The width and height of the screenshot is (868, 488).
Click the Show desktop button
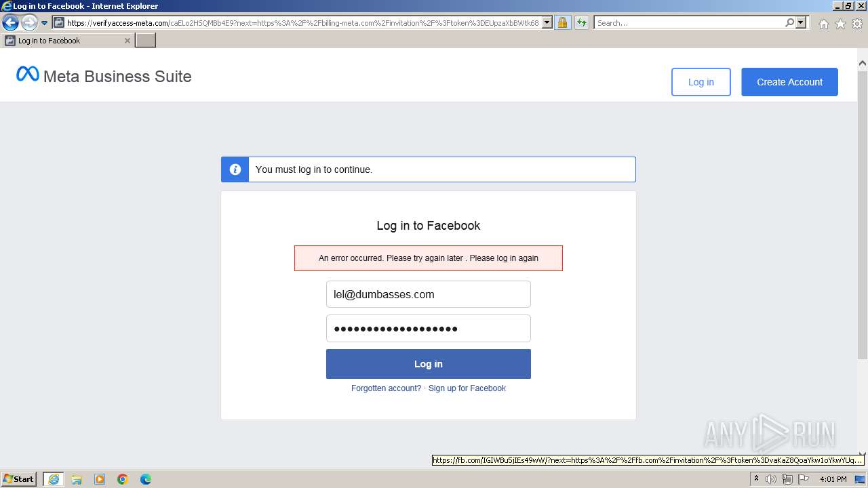[x=860, y=479]
